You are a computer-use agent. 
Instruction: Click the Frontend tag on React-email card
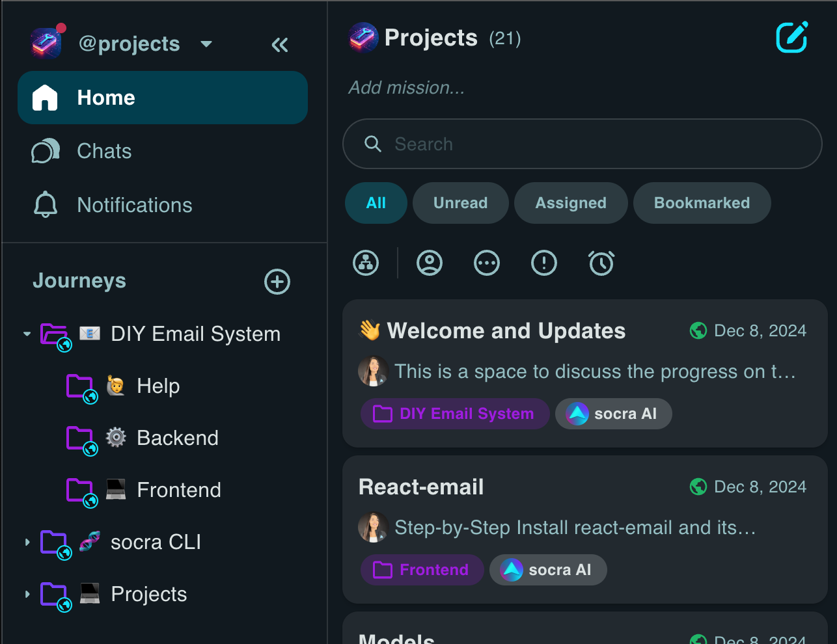click(x=422, y=570)
